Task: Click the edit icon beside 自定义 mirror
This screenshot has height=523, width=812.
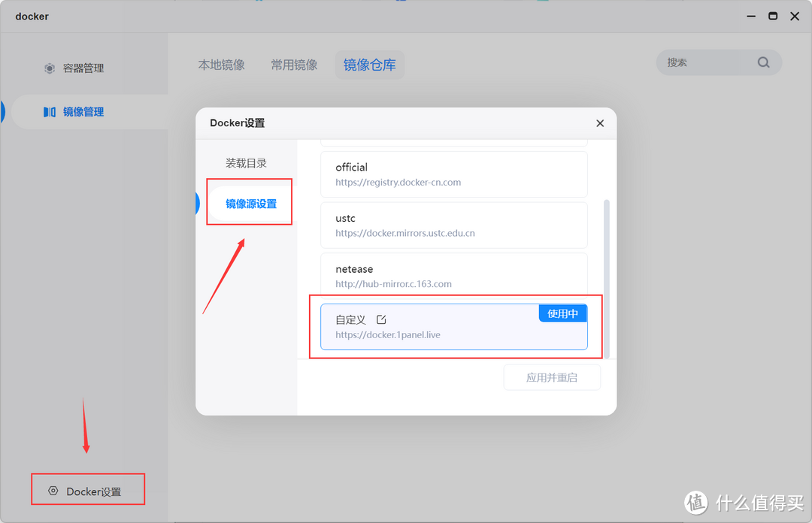Action: [381, 319]
